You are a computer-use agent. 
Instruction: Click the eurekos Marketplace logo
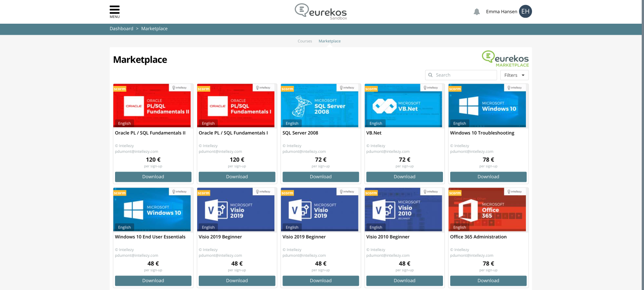pos(505,59)
